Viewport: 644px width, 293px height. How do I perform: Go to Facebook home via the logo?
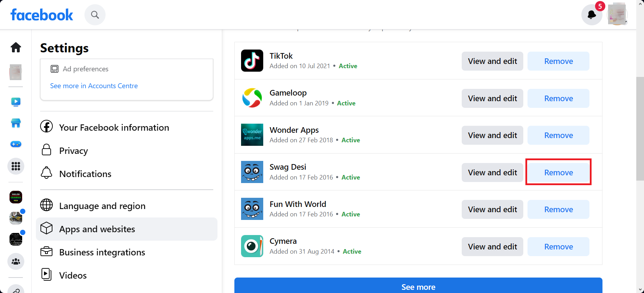click(42, 15)
